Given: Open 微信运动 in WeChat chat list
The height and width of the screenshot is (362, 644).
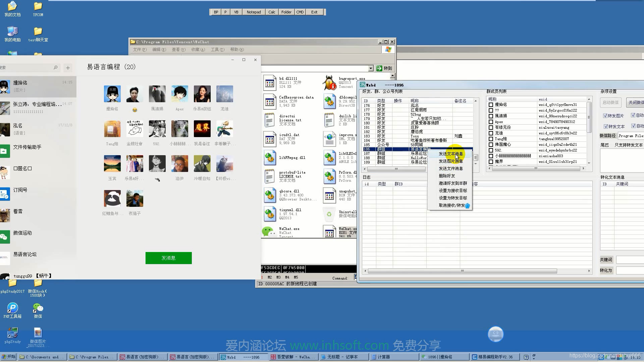Looking at the screenshot, I should pos(38,237).
